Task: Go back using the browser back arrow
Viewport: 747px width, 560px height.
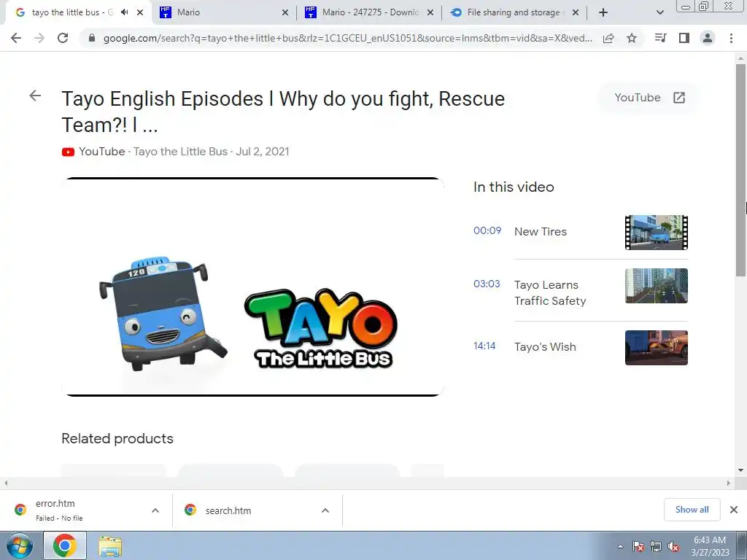Action: 16,38
